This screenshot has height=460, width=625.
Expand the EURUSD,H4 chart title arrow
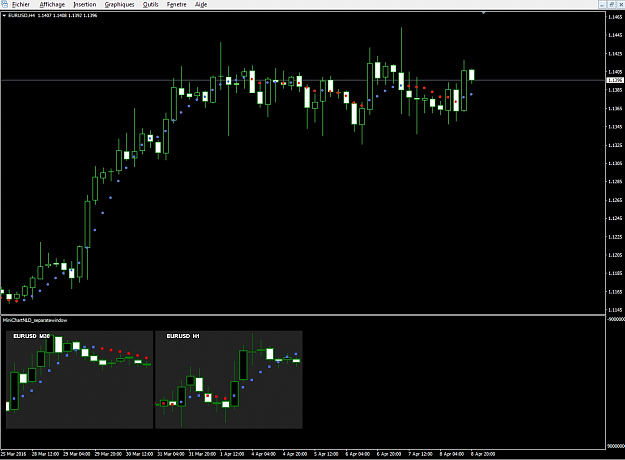pyautogui.click(x=4, y=16)
